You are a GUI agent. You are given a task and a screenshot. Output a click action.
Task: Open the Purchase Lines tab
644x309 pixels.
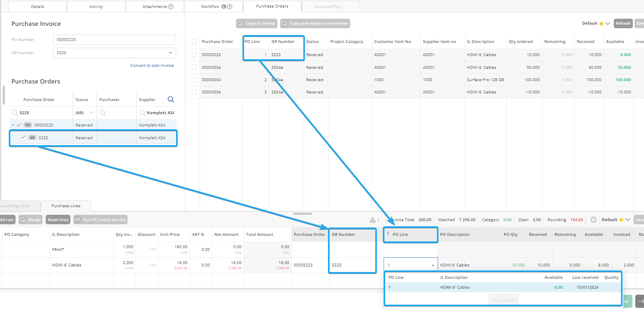click(x=66, y=206)
